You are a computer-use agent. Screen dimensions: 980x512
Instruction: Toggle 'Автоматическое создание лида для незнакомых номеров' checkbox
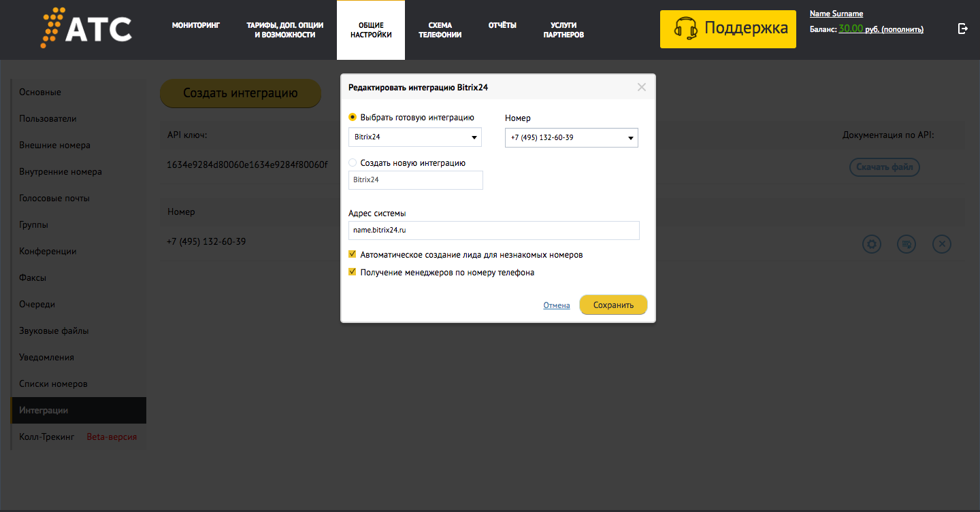pos(353,254)
